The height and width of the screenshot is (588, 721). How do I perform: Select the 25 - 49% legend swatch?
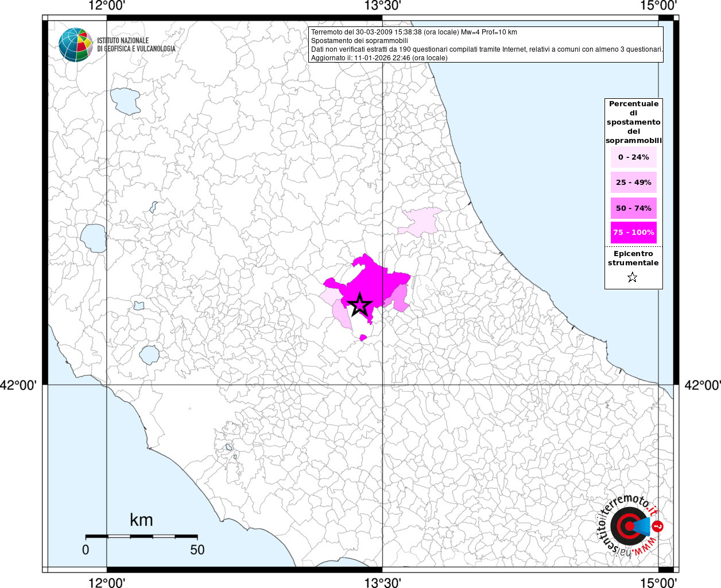[634, 182]
